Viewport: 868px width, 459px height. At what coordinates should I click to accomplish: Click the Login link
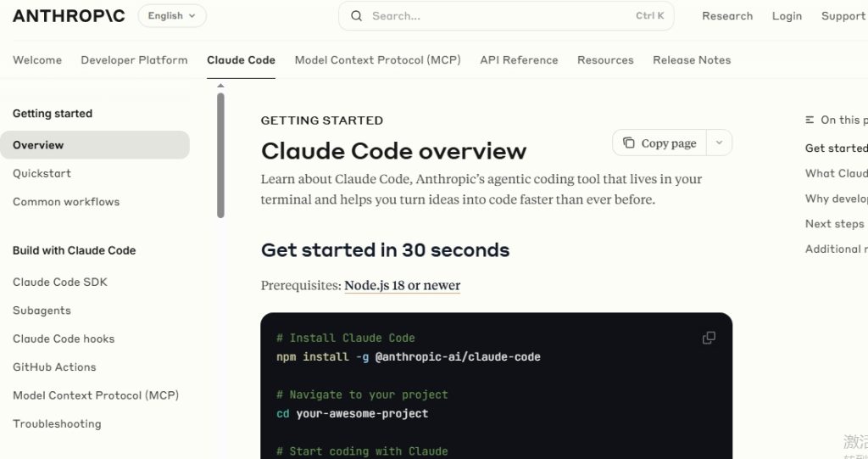[787, 16]
